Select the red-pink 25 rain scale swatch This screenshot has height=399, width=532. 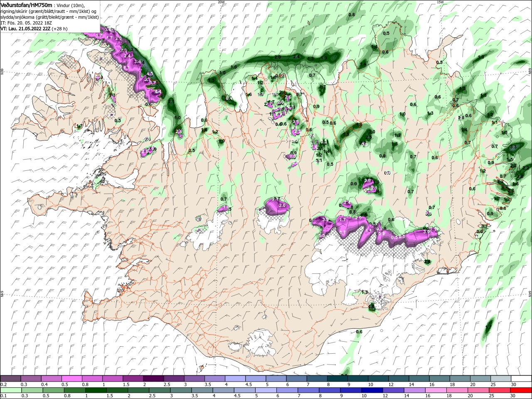click(x=500, y=390)
